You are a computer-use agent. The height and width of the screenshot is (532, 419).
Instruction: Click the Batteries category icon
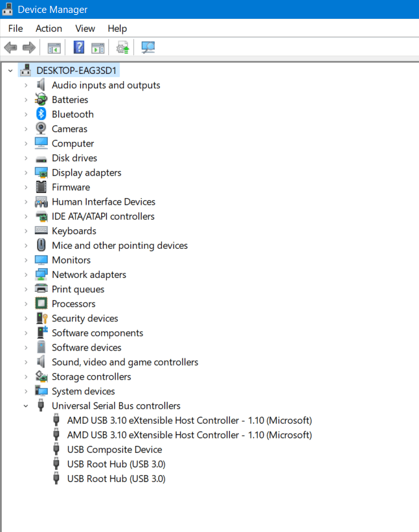click(41, 99)
